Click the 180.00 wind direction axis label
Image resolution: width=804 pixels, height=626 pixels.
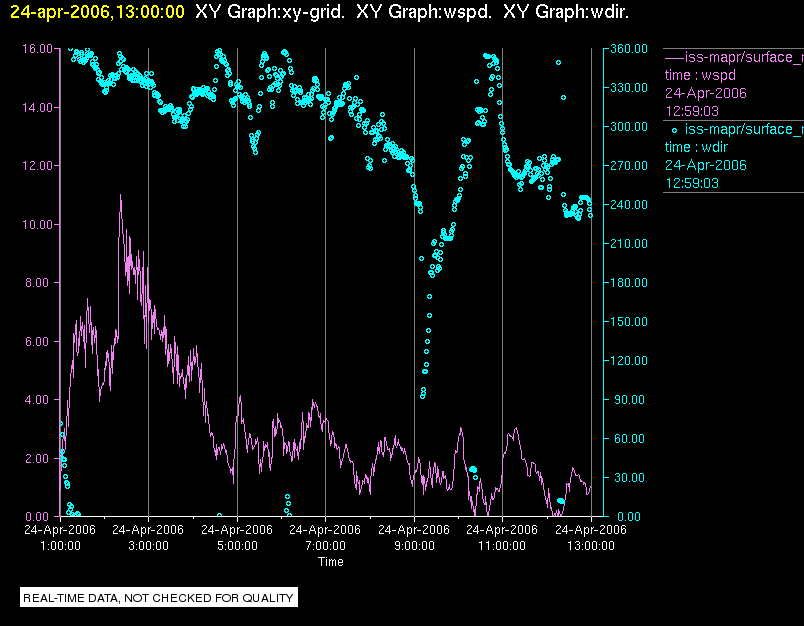(x=629, y=282)
